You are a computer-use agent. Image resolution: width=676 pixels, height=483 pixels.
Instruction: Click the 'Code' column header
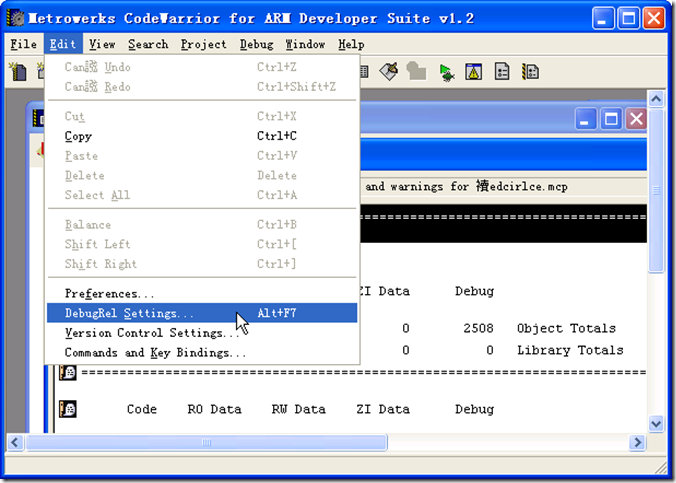tap(142, 409)
